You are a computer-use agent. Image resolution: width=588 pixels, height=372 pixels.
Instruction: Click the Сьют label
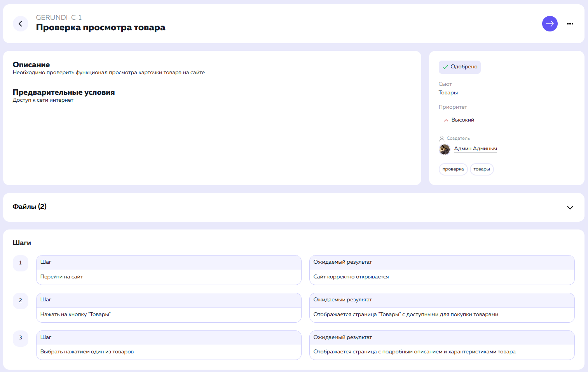[445, 84]
